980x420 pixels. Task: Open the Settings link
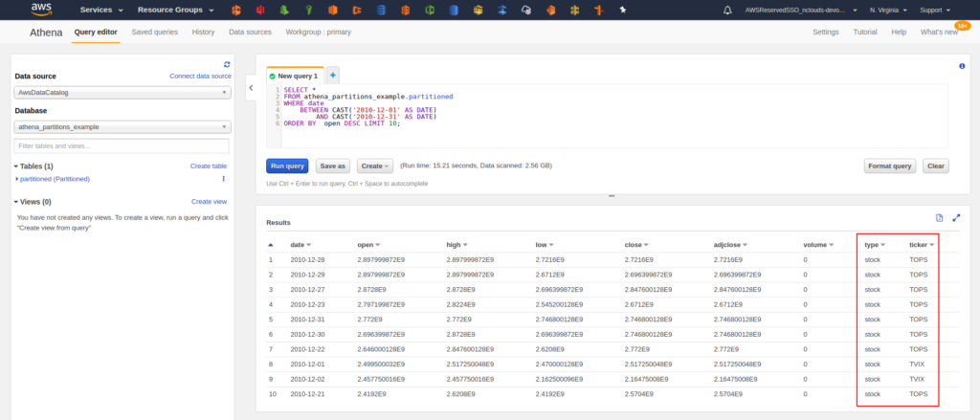tap(826, 32)
